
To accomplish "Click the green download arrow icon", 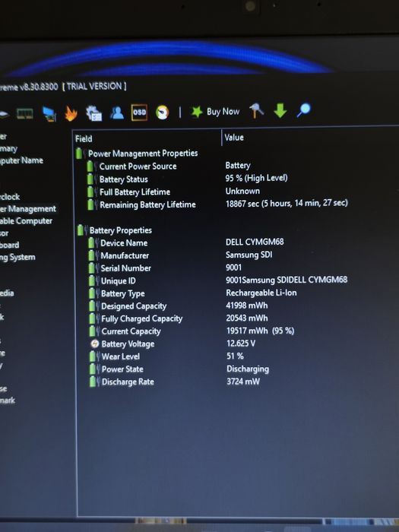I will click(x=280, y=111).
